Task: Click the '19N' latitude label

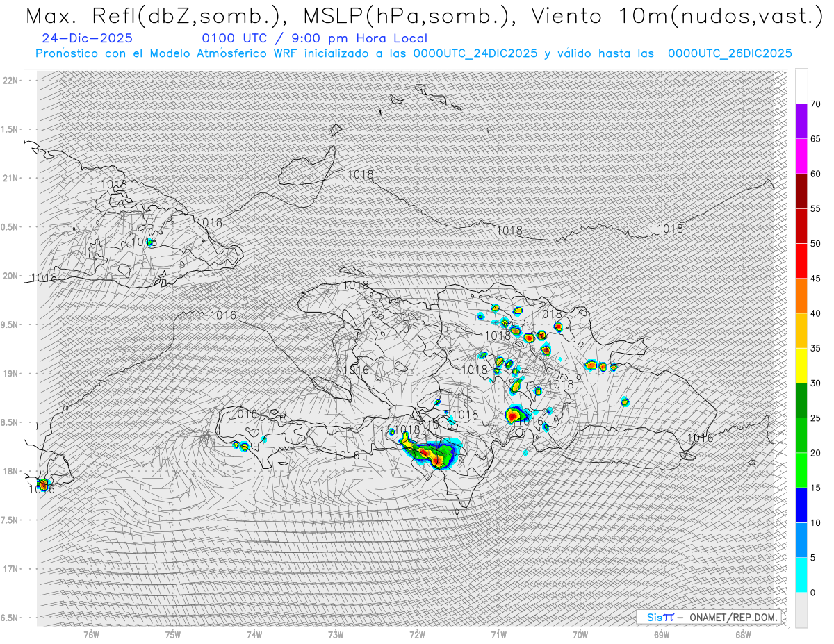Action: pyautogui.click(x=12, y=374)
